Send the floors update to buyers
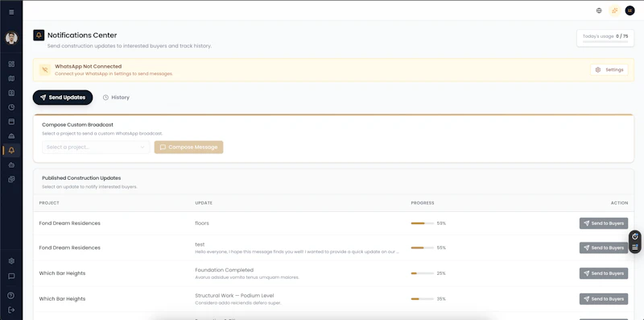644x320 pixels. point(603,223)
